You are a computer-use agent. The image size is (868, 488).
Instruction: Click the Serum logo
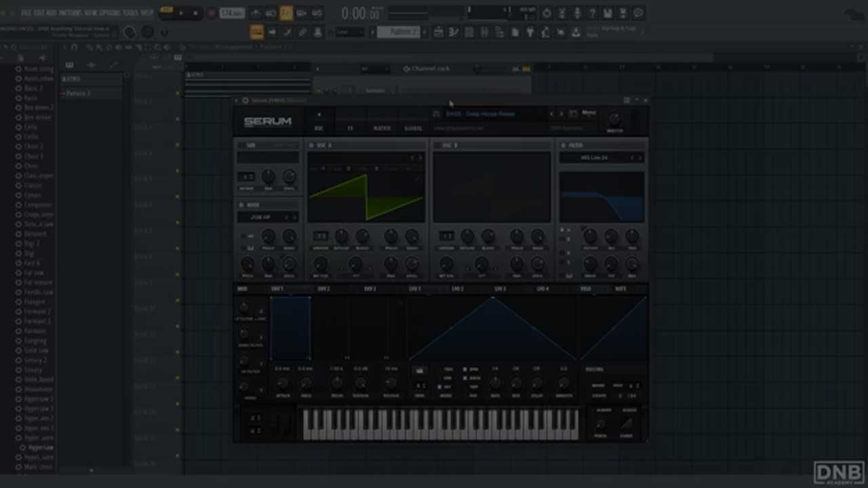click(267, 121)
